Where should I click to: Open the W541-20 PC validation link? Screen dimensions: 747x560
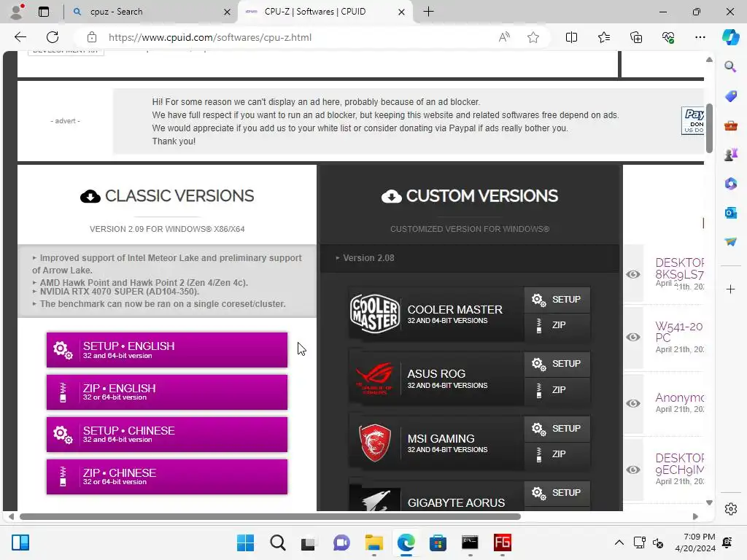point(679,332)
